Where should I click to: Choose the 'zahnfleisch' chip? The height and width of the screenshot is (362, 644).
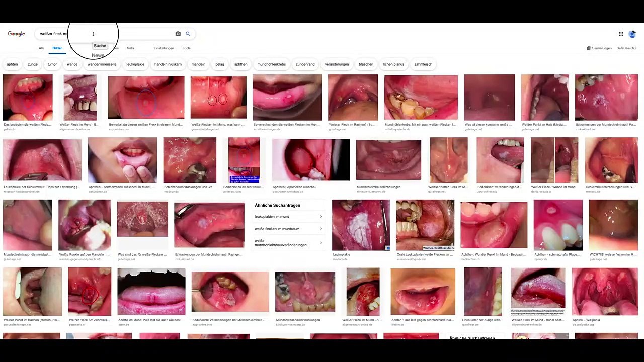(423, 64)
